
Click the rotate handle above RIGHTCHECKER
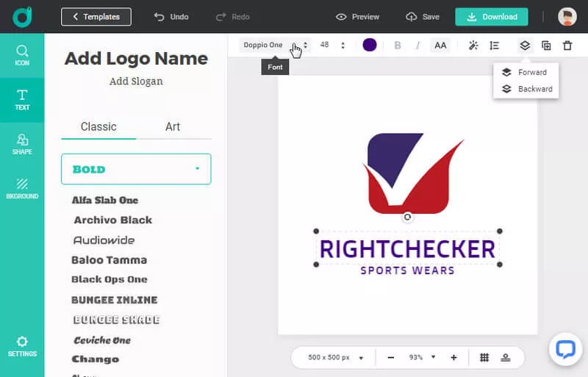point(408,217)
